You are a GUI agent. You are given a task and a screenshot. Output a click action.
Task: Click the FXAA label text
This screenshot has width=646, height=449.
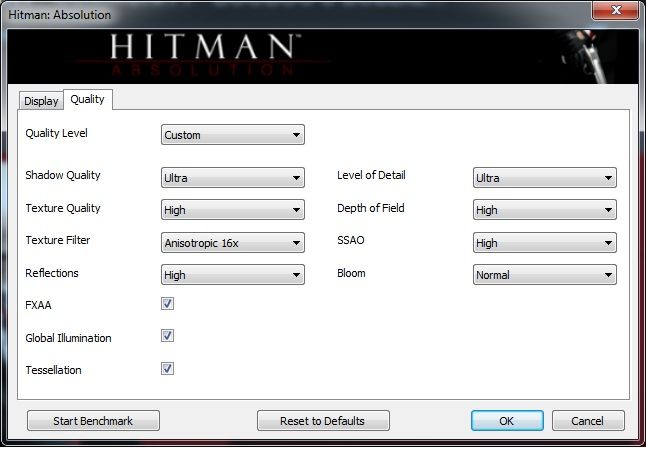[x=38, y=305]
